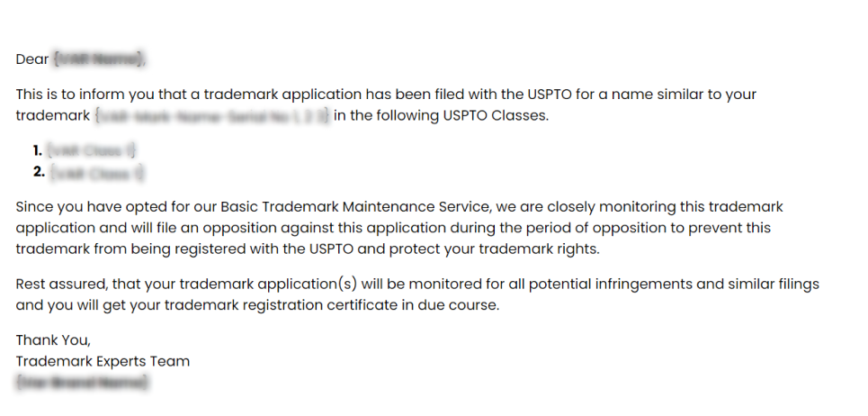The image size is (868, 416).
Task: Click the blurred brand name placeholder in signature
Action: pos(83,382)
